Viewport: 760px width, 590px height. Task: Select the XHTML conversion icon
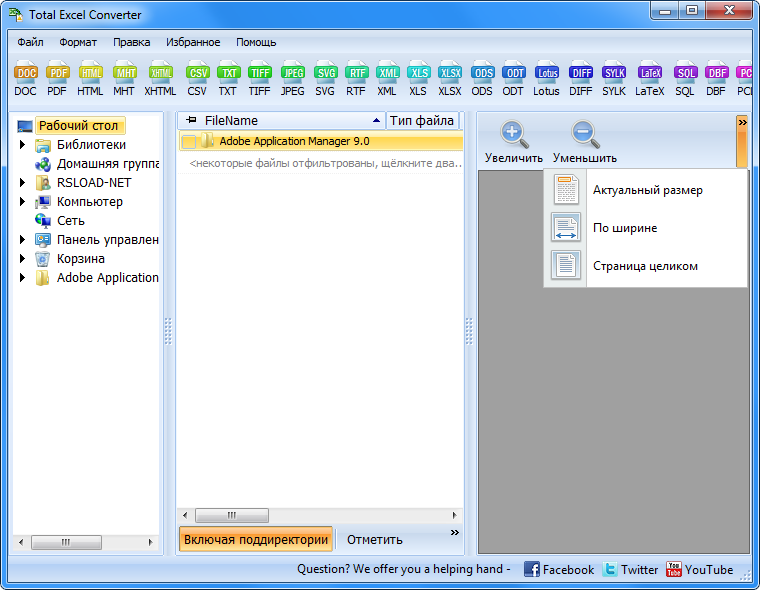tap(160, 78)
